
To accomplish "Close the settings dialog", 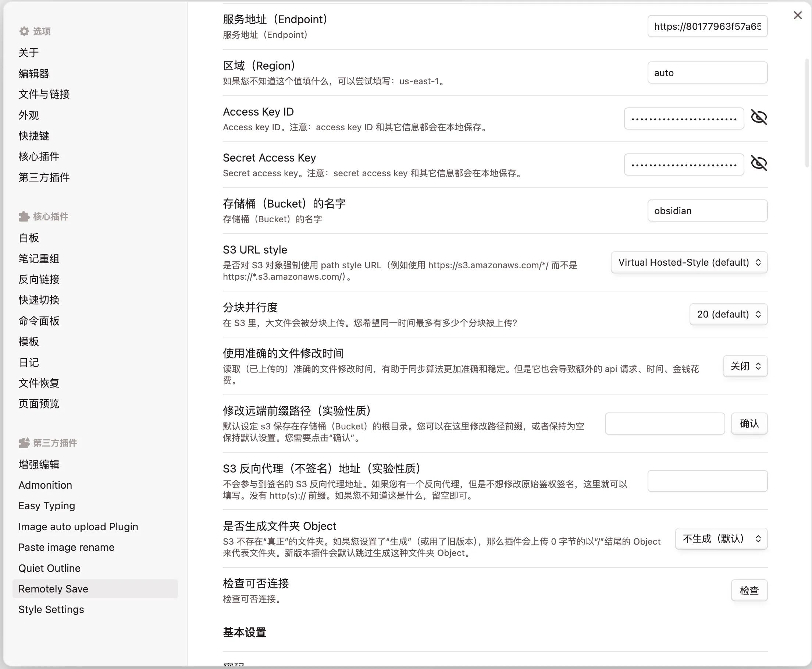I will [x=798, y=15].
